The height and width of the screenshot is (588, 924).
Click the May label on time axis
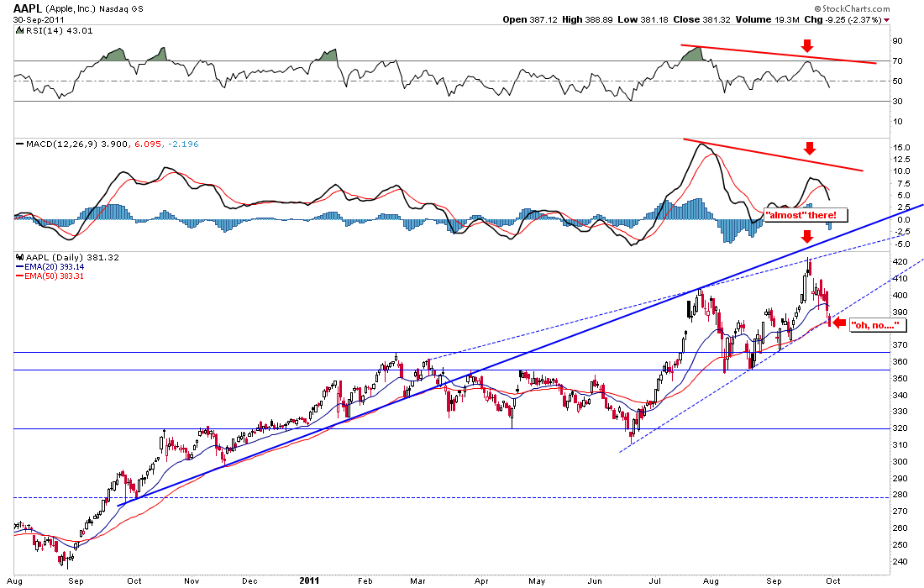(x=537, y=581)
